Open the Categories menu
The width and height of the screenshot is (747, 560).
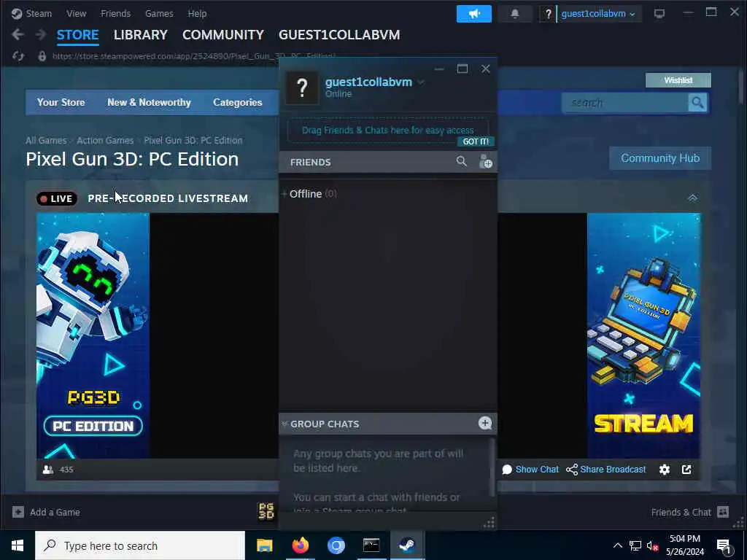click(238, 102)
